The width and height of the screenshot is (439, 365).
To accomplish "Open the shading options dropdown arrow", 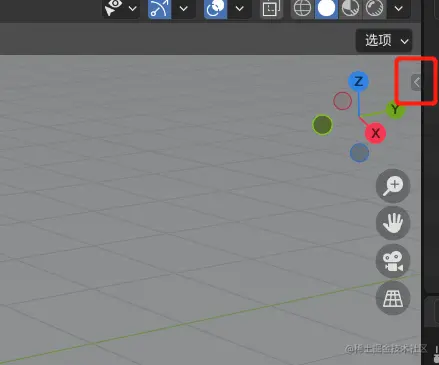I will click(399, 8).
